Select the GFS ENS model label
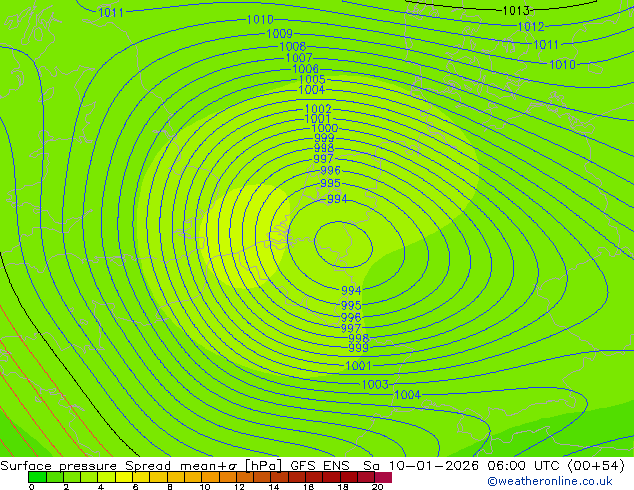The width and height of the screenshot is (634, 490). point(320,466)
